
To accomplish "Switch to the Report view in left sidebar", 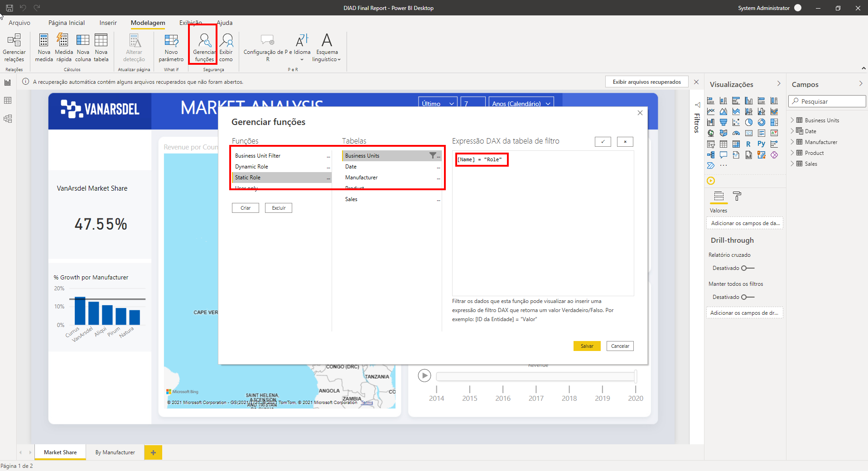I will coord(8,82).
